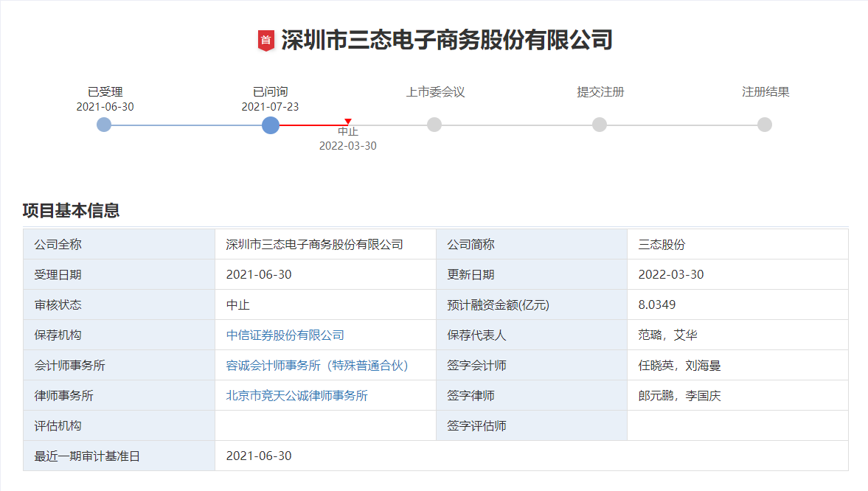This screenshot has width=868, height=491.
Task: Click the 预计融资金额(亿元) label cell
Action: [532, 305]
